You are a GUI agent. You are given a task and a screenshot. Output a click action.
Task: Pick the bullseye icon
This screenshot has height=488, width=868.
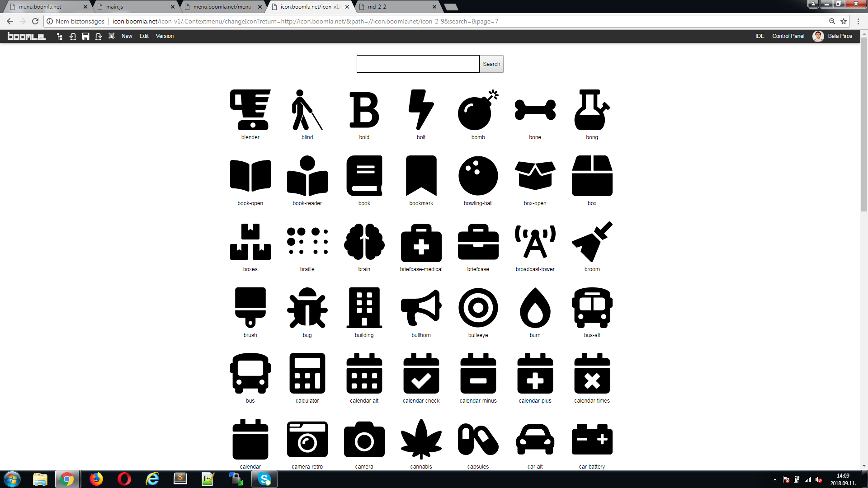pyautogui.click(x=478, y=308)
